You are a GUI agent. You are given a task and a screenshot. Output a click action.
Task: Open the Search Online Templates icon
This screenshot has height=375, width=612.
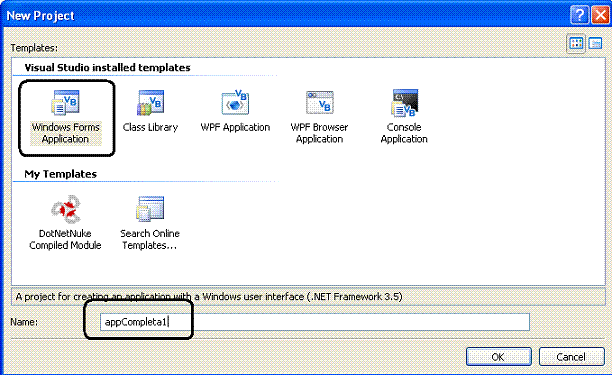[150, 209]
